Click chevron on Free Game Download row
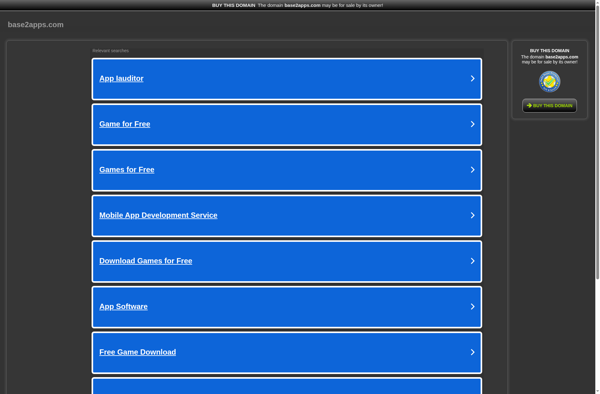The image size is (600, 394). 473,352
